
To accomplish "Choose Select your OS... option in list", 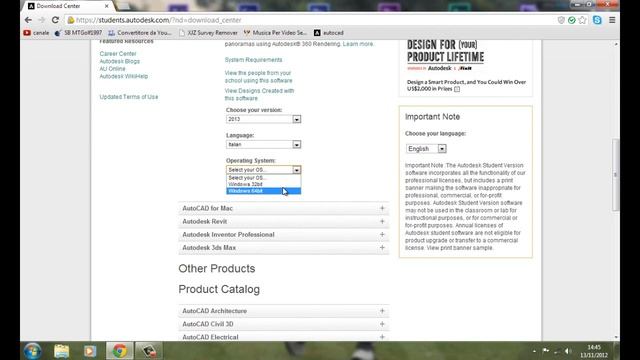I will [x=264, y=178].
